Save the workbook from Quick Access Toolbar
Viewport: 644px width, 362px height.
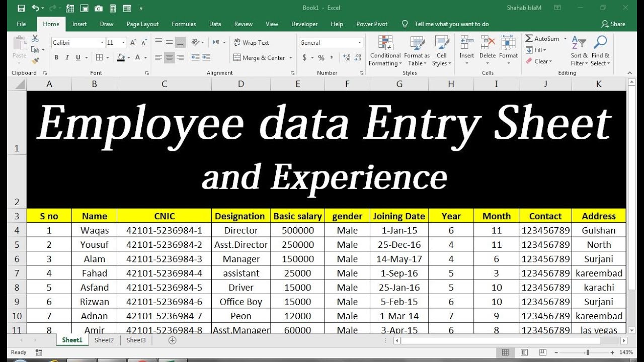(21, 8)
